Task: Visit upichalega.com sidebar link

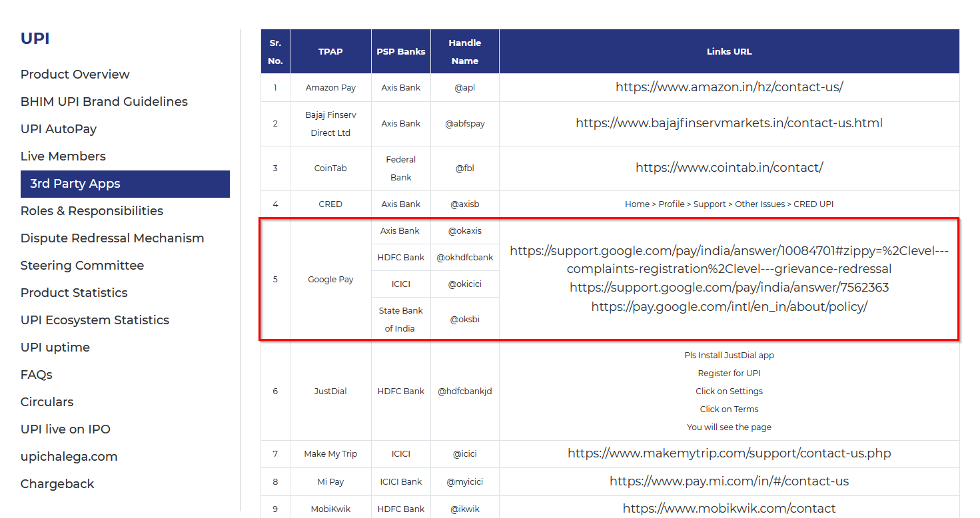Action: coord(69,457)
